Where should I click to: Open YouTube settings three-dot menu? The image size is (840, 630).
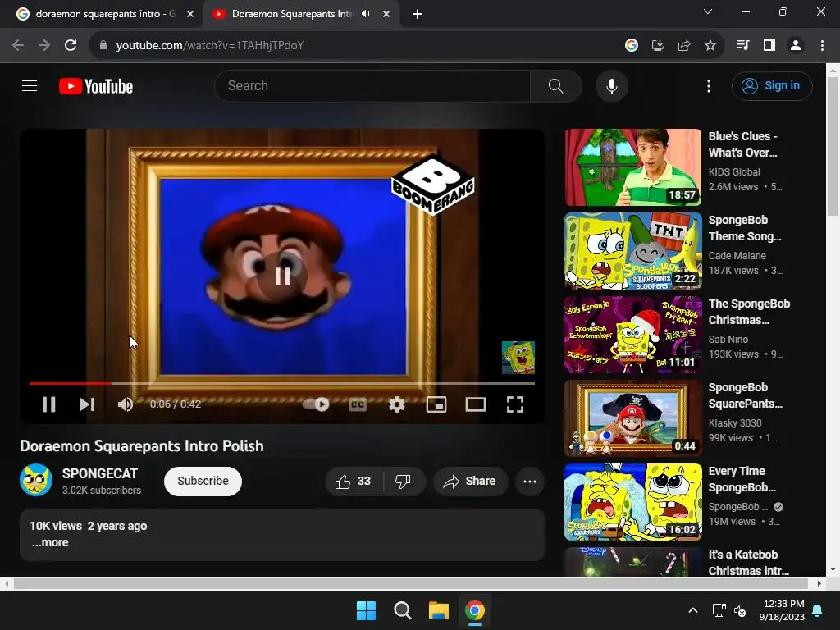click(x=708, y=86)
